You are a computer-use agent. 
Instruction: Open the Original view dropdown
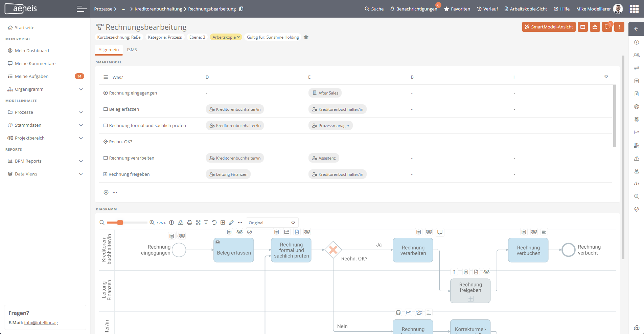pos(272,223)
